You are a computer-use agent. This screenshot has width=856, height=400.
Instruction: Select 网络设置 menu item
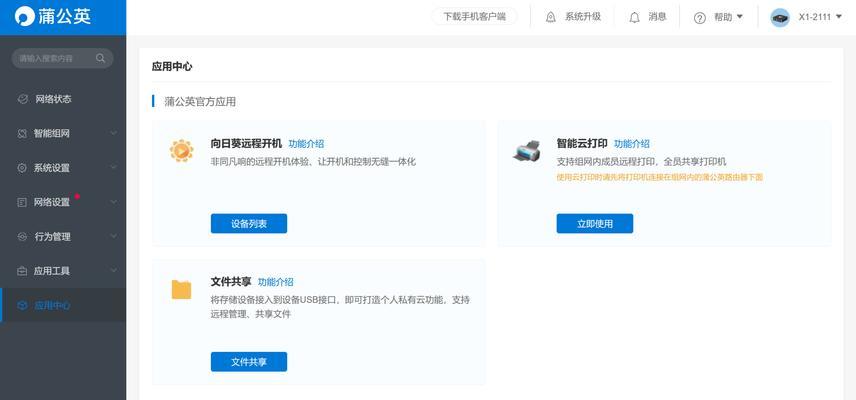63,202
